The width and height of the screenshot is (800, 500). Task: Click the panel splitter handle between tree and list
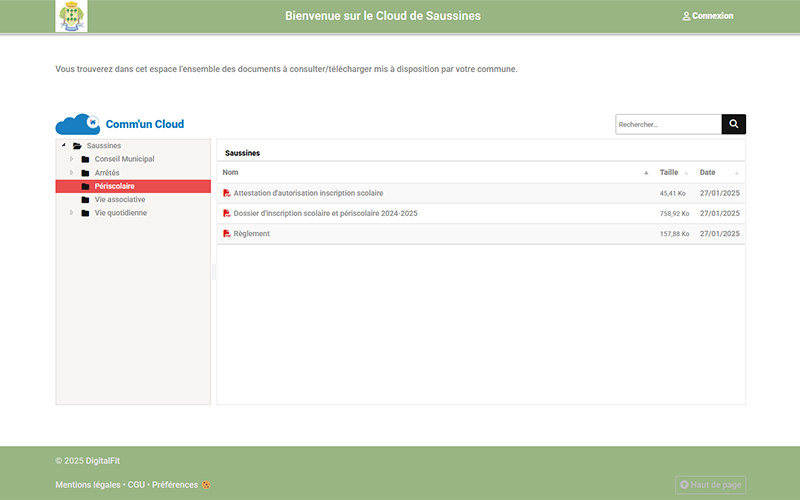click(x=214, y=272)
